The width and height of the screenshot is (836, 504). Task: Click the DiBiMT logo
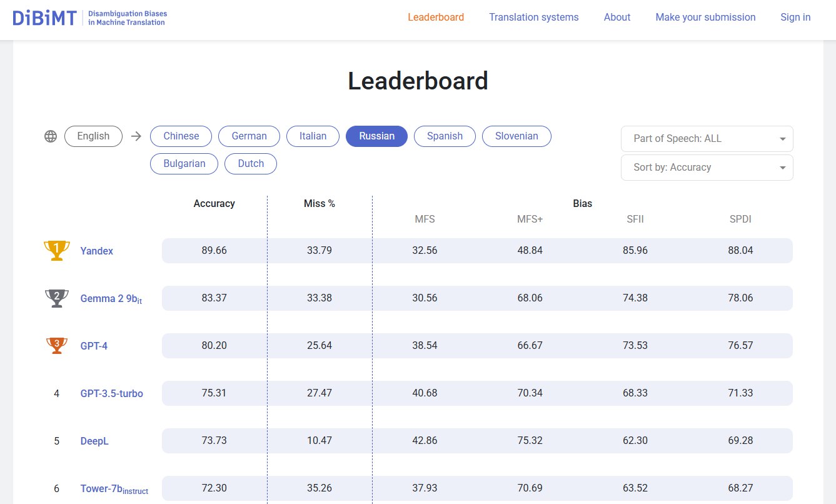[90, 18]
